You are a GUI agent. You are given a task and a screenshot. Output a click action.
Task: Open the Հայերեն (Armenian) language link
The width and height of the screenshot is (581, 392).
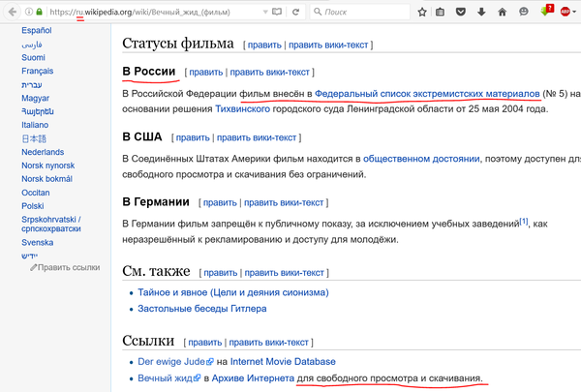pos(38,111)
